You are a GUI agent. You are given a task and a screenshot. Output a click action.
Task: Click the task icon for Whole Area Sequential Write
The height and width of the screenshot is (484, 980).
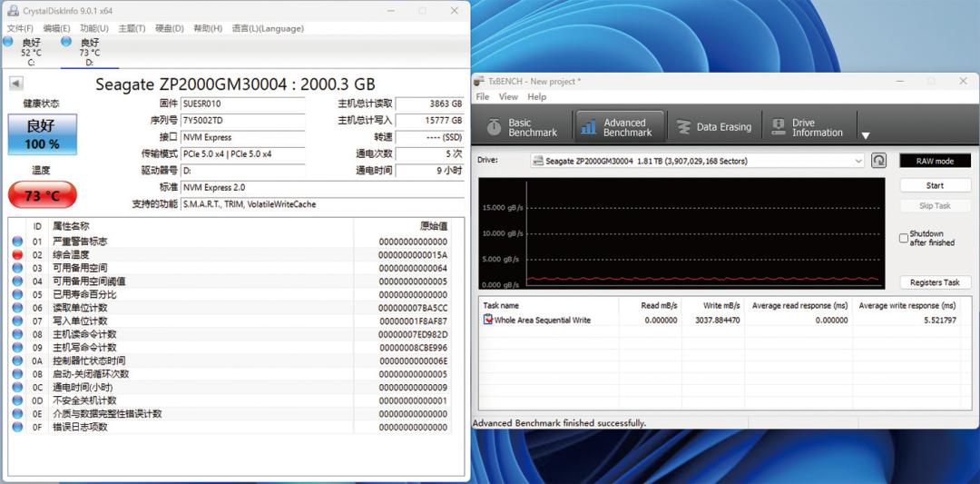[x=488, y=321]
